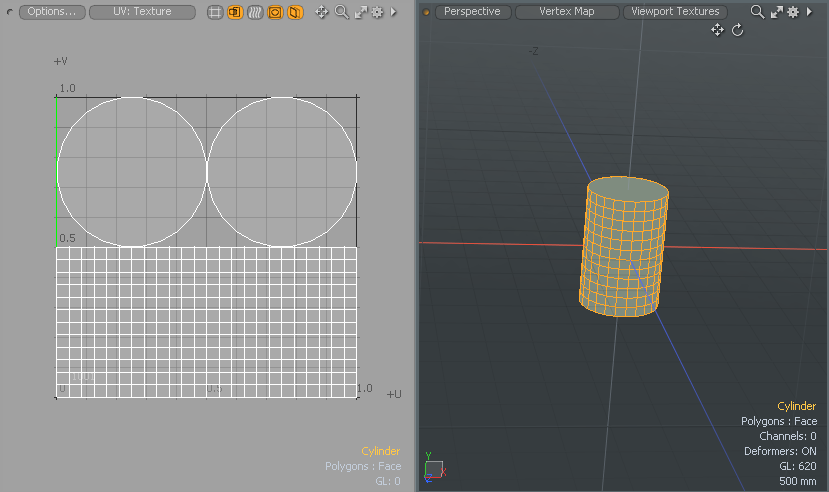Expand the UV viewport arrow menu
This screenshot has height=492, width=829.
(393, 12)
